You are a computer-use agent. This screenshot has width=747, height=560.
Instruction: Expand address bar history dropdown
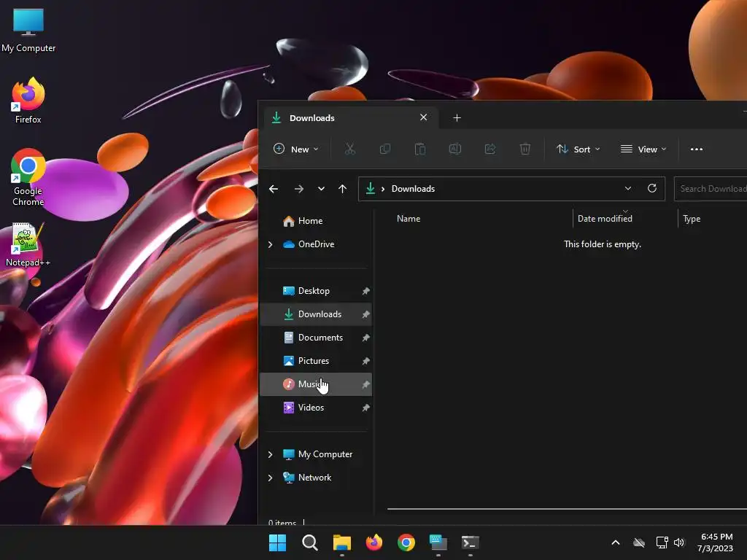tap(628, 188)
